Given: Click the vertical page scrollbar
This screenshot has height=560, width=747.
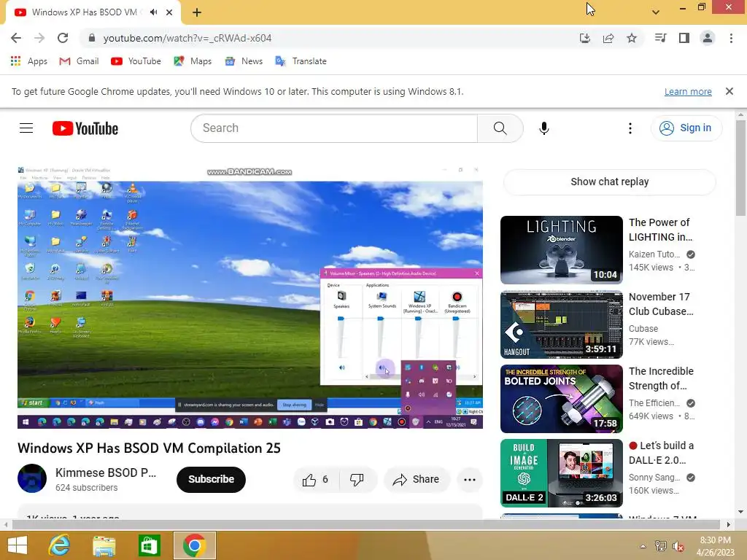Looking at the screenshot, I should (741, 167).
